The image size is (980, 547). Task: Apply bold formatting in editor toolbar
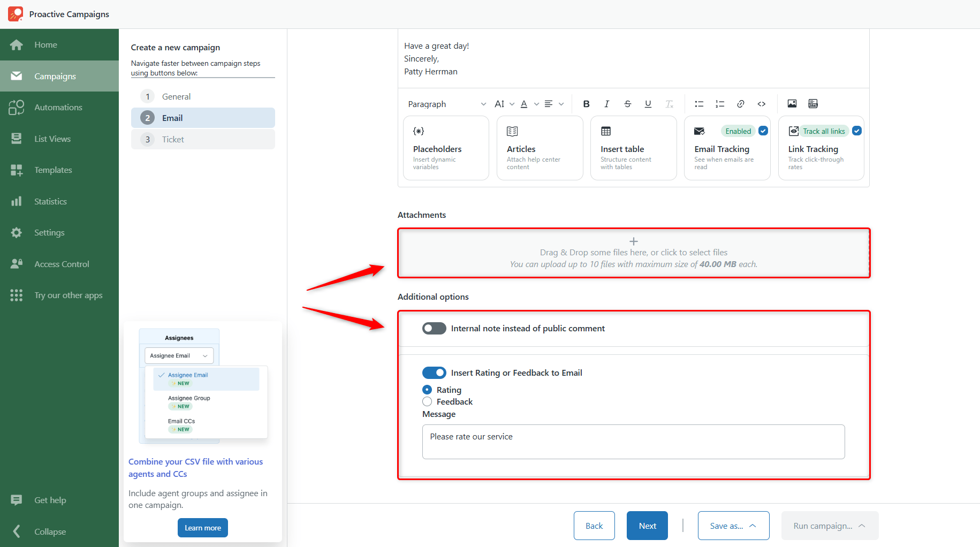(586, 104)
